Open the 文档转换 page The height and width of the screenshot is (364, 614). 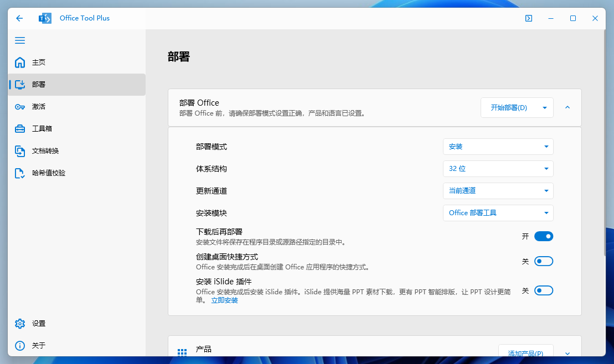tap(77, 150)
